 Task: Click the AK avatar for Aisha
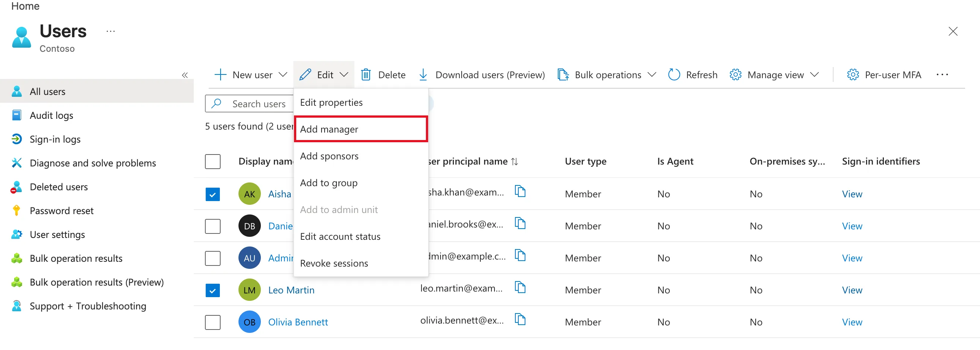coord(250,194)
